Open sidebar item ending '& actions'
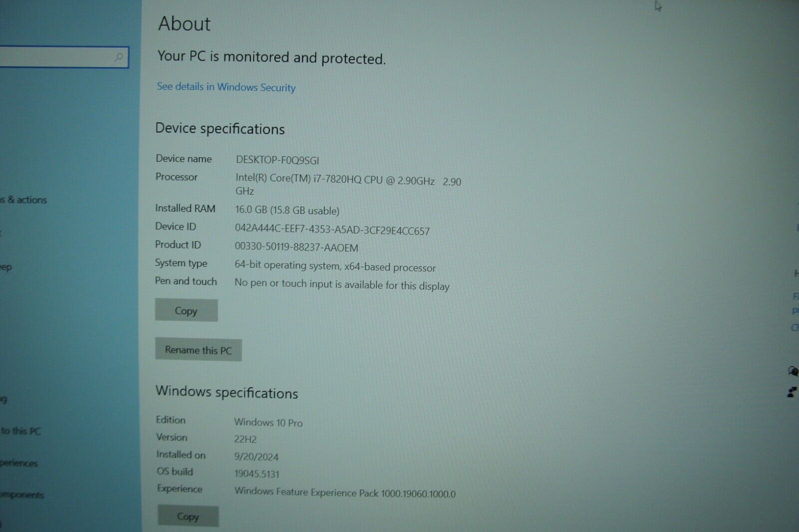The height and width of the screenshot is (532, 799). [23, 200]
